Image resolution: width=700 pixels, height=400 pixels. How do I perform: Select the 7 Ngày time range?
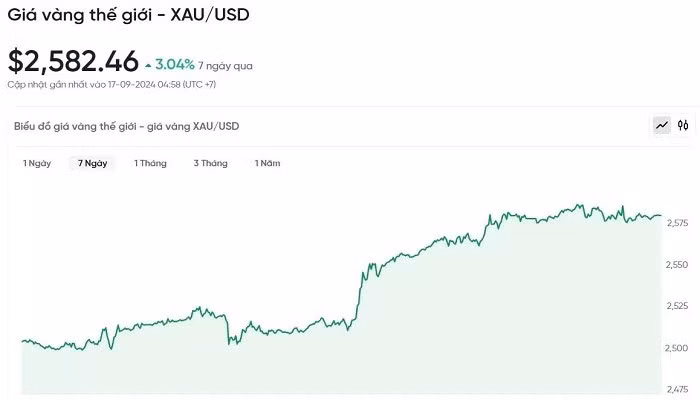(92, 163)
